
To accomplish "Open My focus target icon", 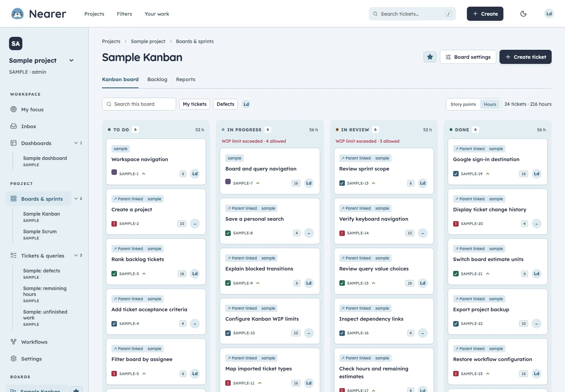I will 14,109.
